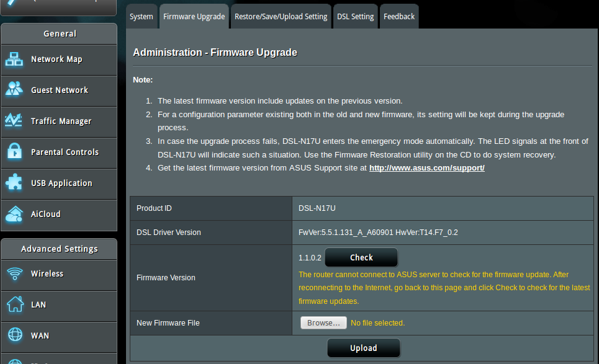Select the Firmware Upgrade tab
The width and height of the screenshot is (599, 364).
click(194, 16)
